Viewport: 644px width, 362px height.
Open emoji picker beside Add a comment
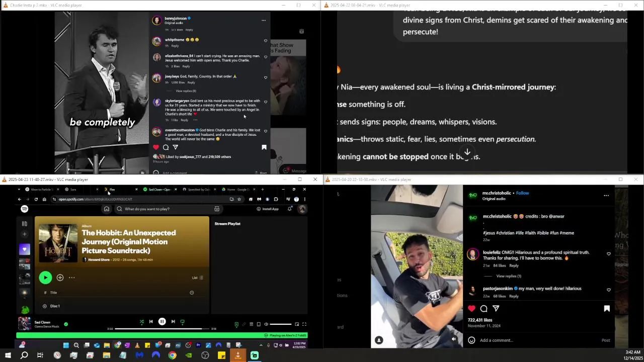(x=471, y=340)
